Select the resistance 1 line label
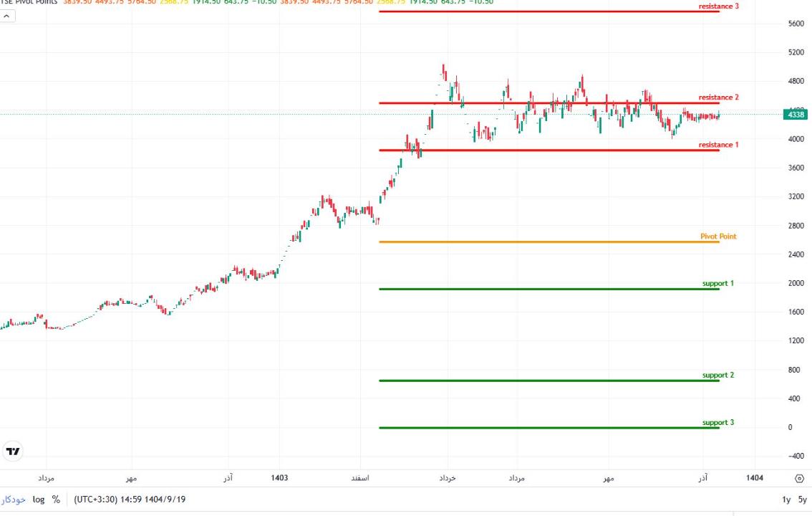The width and height of the screenshot is (812, 516). point(718,145)
